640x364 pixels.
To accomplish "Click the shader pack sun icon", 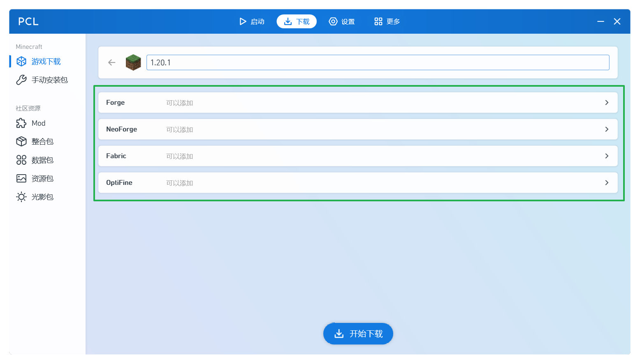I will [x=21, y=197].
